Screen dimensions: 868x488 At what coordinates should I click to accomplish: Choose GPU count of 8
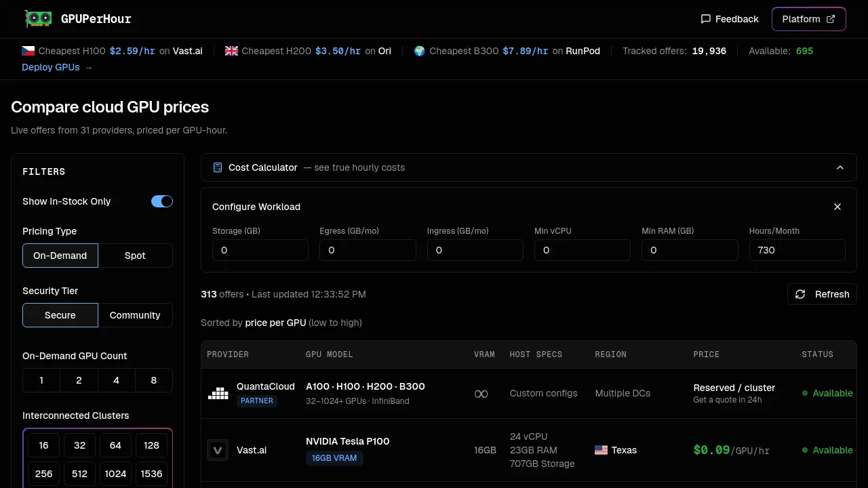[x=154, y=380]
